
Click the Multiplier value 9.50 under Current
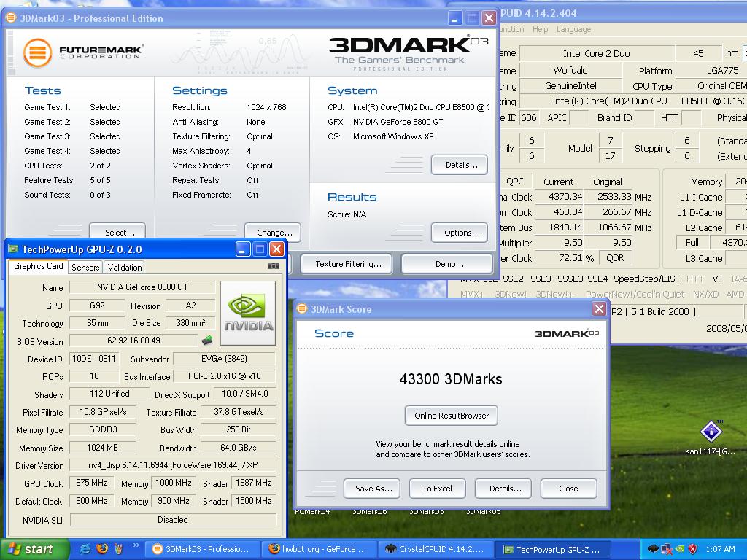[x=559, y=242]
